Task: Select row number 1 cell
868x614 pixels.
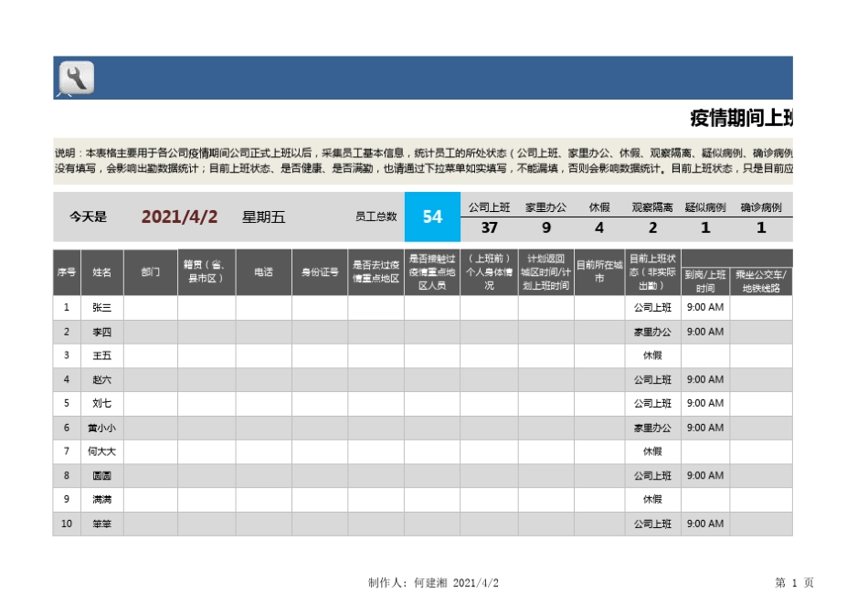Action: [67, 307]
